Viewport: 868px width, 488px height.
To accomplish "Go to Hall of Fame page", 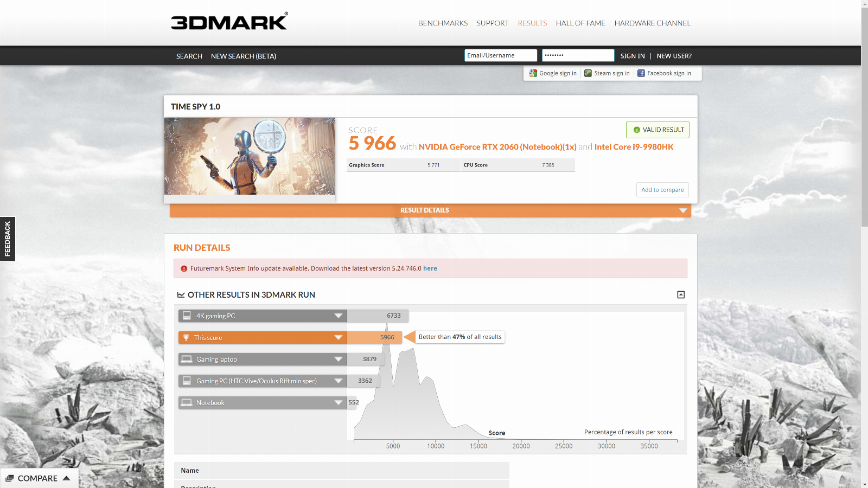I will [x=580, y=23].
